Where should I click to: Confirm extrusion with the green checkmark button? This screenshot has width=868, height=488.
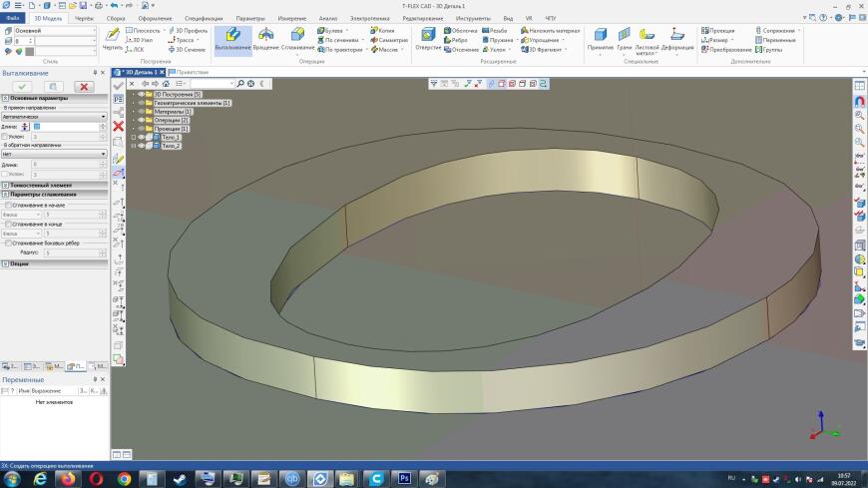pyautogui.click(x=22, y=87)
